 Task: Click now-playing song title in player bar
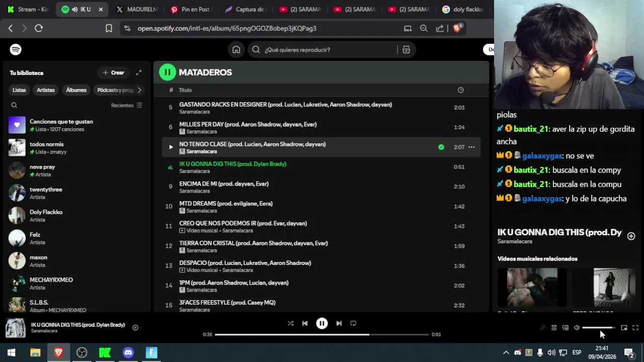pyautogui.click(x=78, y=325)
